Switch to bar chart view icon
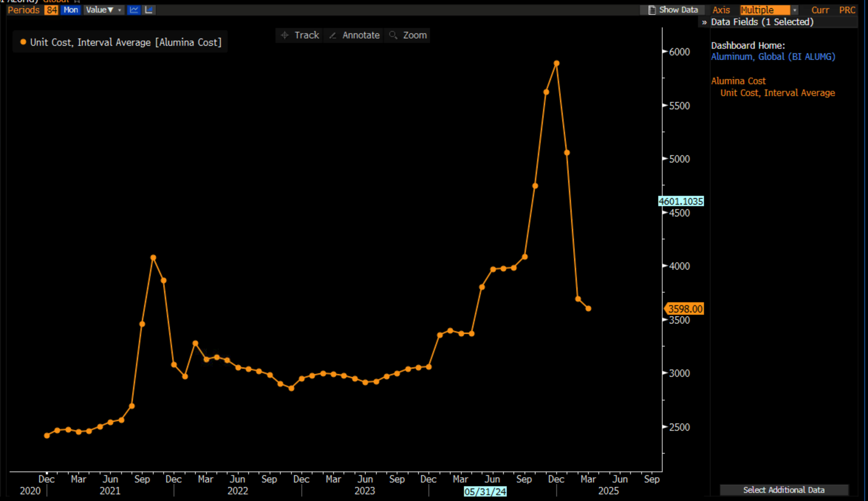The height and width of the screenshot is (501, 868). pos(149,10)
